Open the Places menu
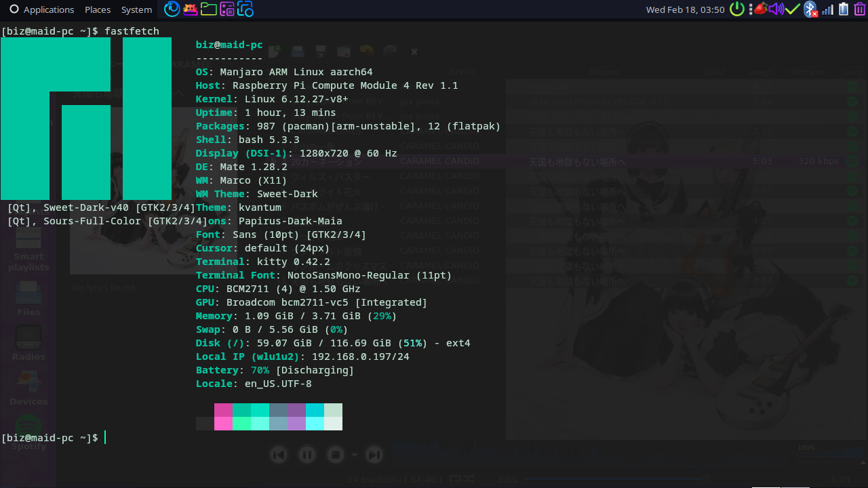Image resolution: width=868 pixels, height=488 pixels. [98, 9]
